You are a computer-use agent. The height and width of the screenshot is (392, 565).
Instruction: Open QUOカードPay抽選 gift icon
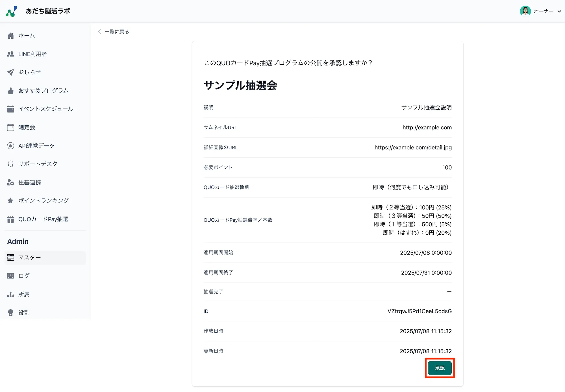pos(11,219)
